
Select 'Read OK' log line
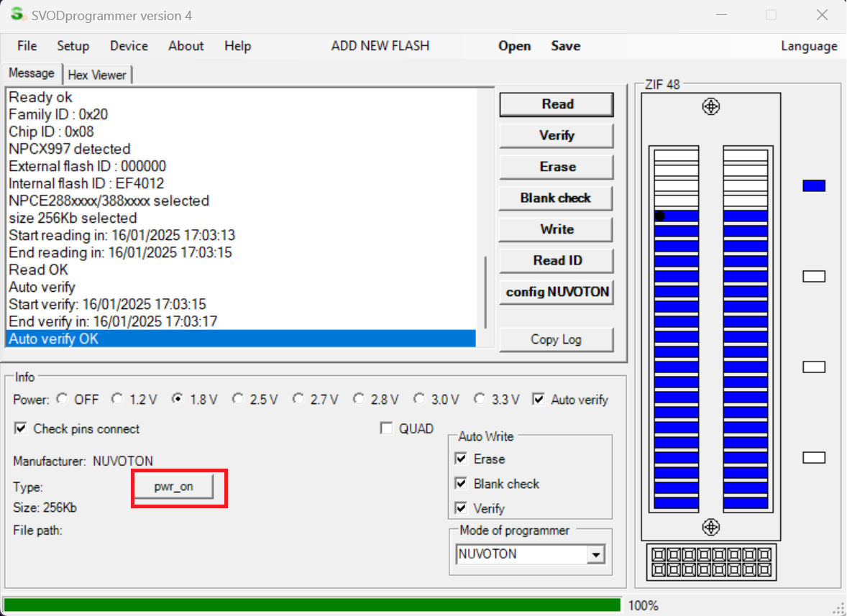pos(241,270)
